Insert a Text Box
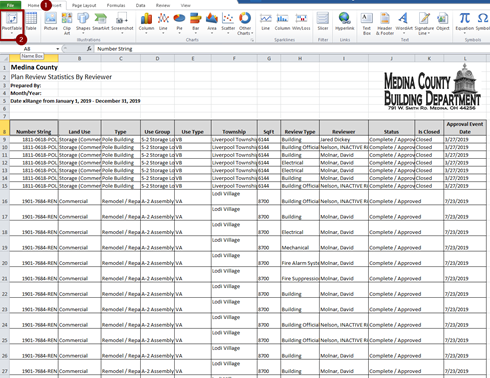The width and height of the screenshot is (490, 378). [x=367, y=23]
